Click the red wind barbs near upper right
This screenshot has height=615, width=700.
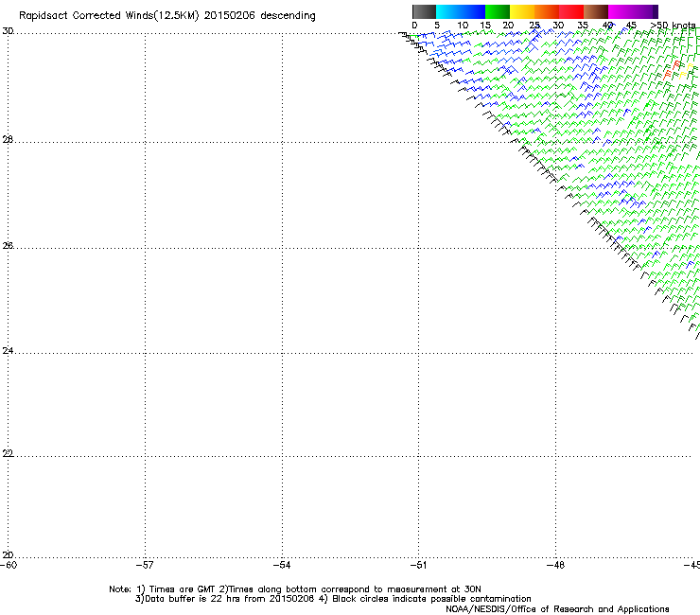[672, 70]
